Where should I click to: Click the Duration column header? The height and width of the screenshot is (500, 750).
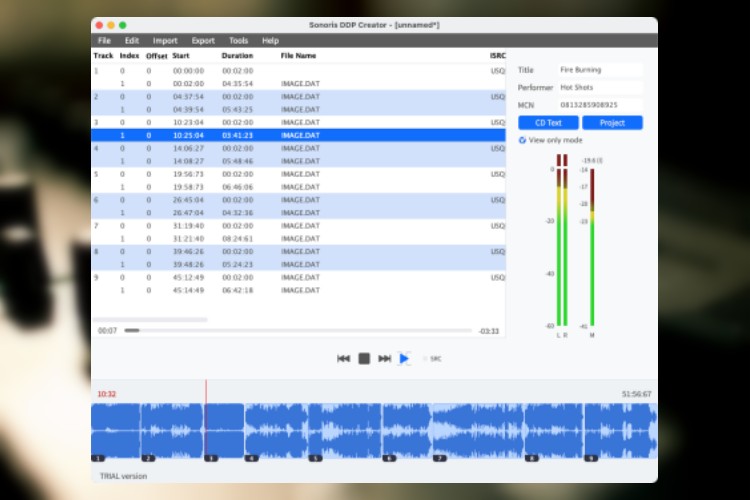[x=237, y=56]
